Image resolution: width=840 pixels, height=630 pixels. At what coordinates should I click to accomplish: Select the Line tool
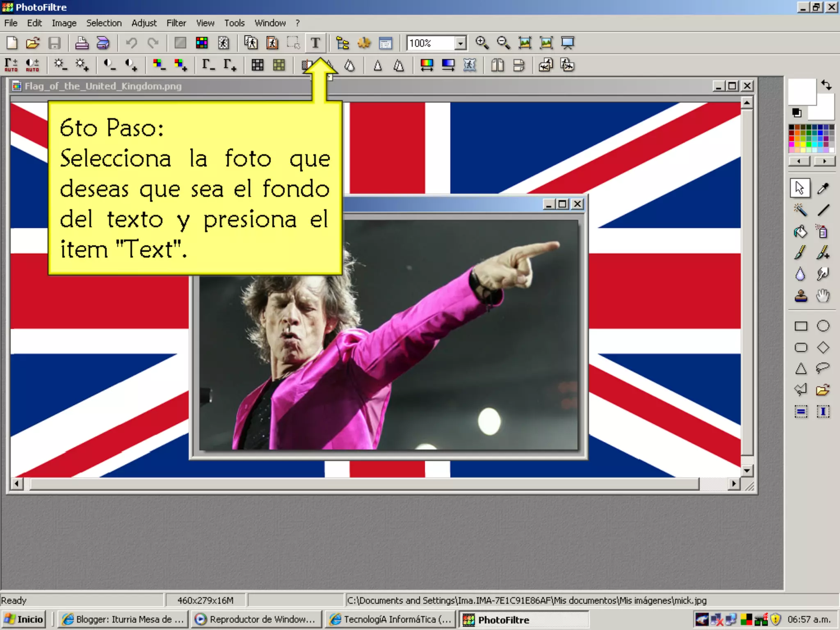[x=823, y=210]
